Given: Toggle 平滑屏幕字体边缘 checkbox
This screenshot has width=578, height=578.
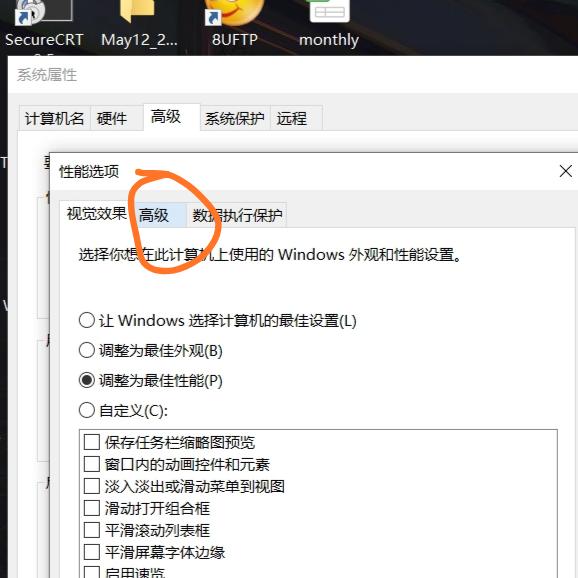Looking at the screenshot, I should 92,552.
